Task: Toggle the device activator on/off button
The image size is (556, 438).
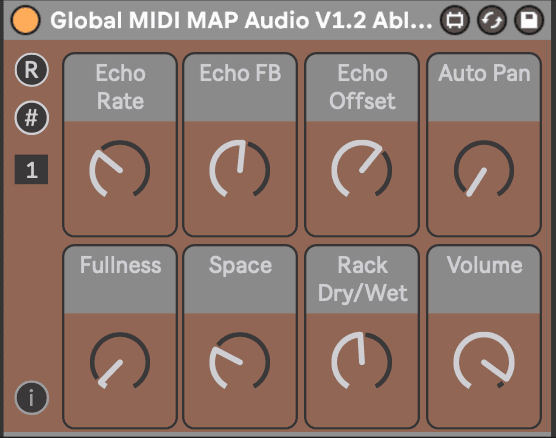Action: click(26, 20)
